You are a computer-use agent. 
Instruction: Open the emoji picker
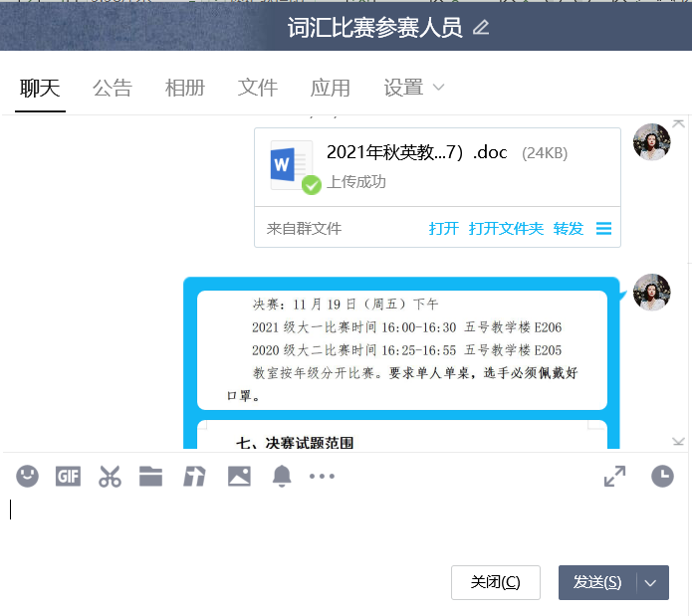pos(27,477)
